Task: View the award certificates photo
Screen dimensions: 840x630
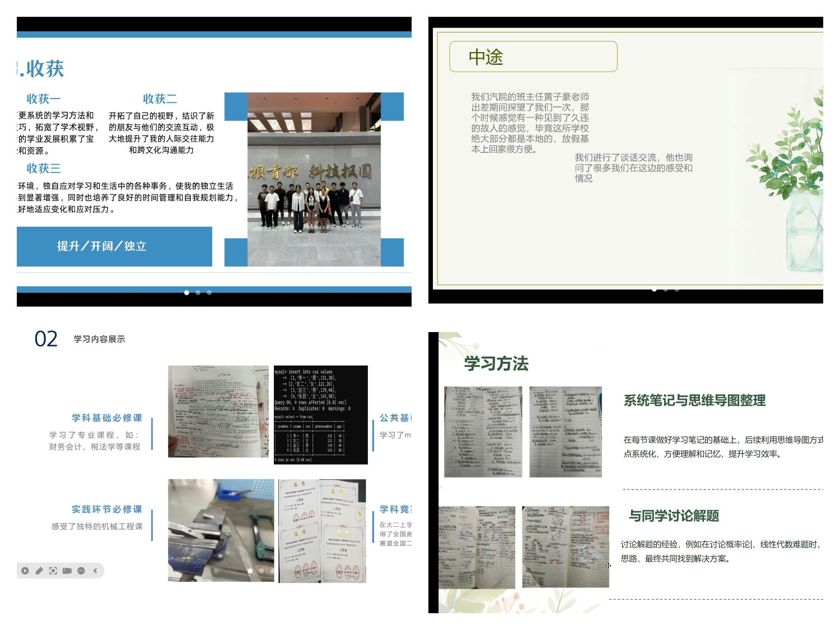Action: click(x=322, y=530)
